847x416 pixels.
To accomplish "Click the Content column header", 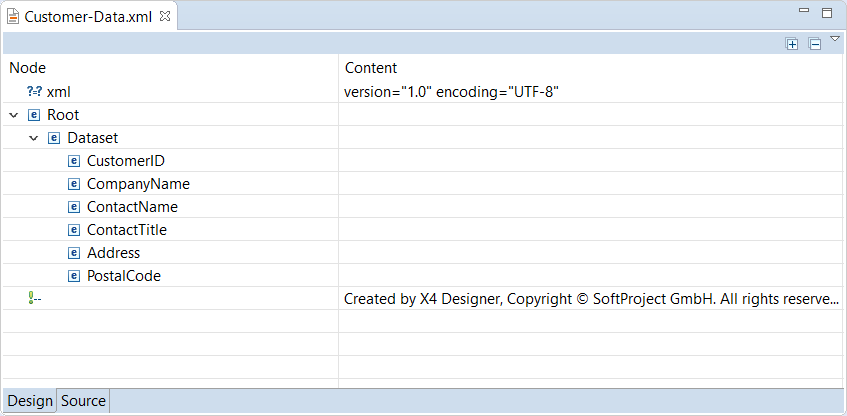I will [x=371, y=68].
